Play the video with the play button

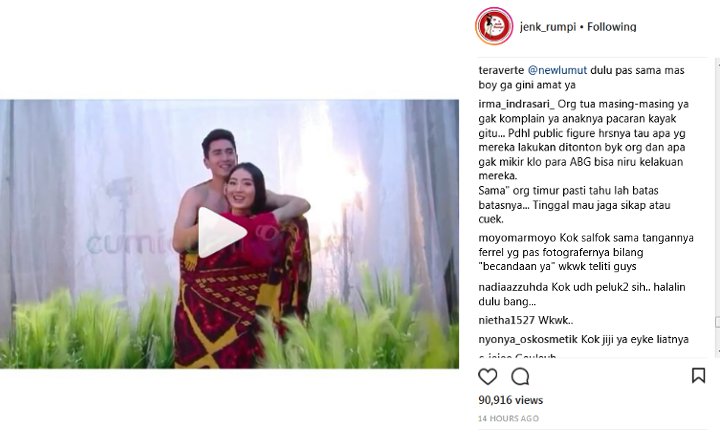[221, 232]
